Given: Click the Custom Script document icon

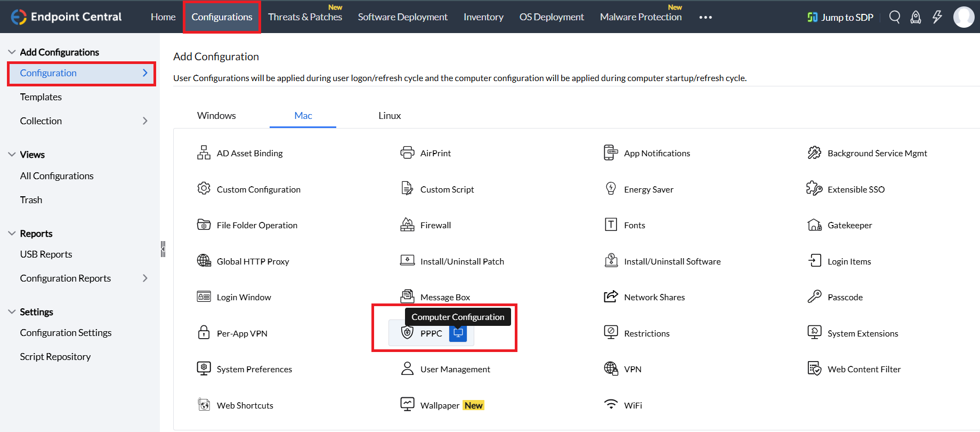Looking at the screenshot, I should pos(407,189).
